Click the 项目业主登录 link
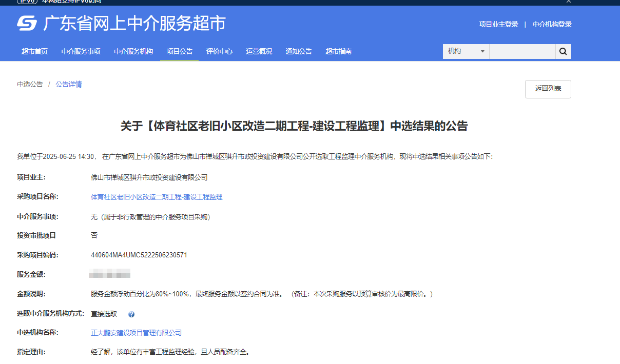 click(498, 24)
